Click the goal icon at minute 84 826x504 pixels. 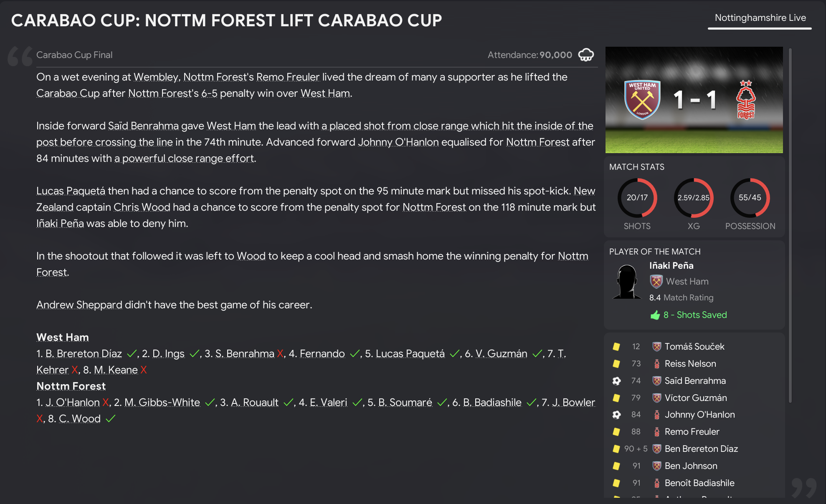tap(616, 415)
